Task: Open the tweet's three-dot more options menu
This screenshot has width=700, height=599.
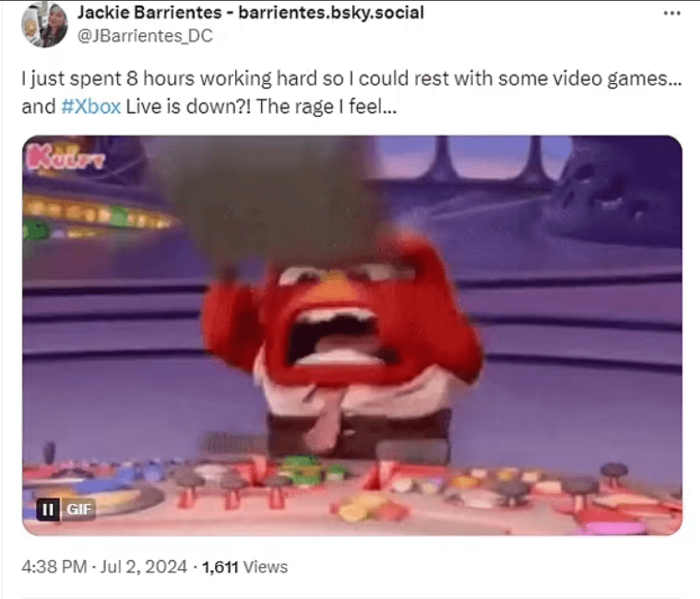Action: pos(672,14)
